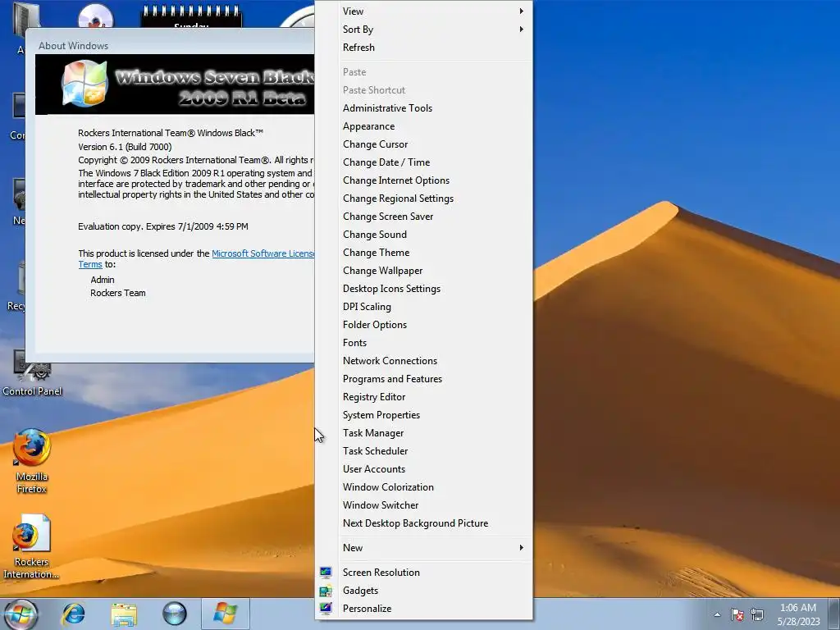Choose Programs and Features
Viewport: 840px width, 630px height.
(x=424, y=379)
